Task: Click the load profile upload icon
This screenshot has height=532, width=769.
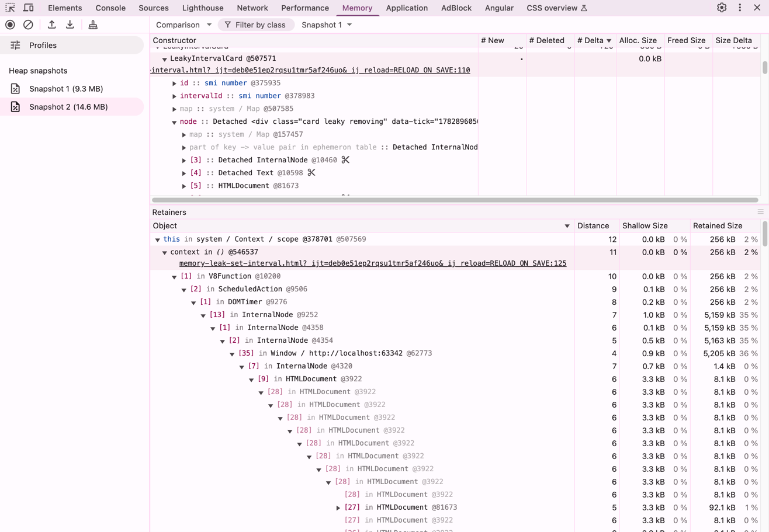Action: point(51,25)
